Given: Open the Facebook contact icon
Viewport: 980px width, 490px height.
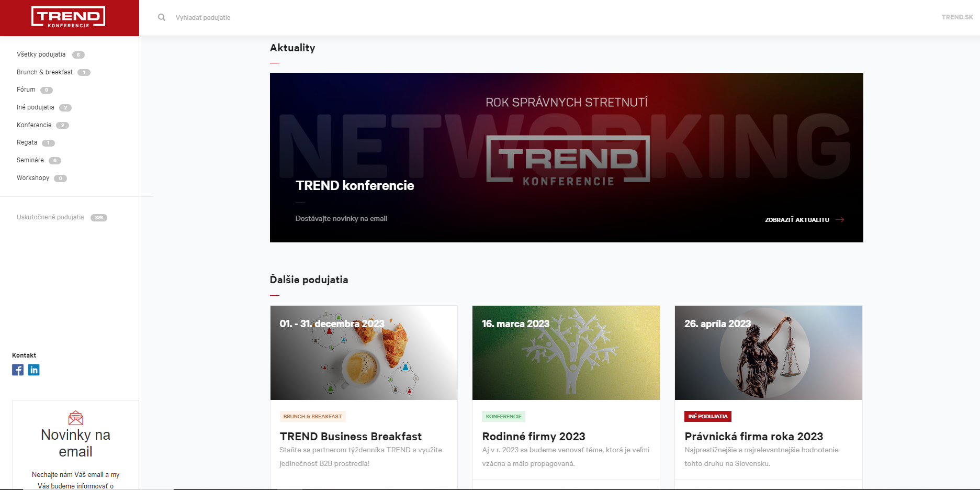Looking at the screenshot, I should click(x=18, y=370).
